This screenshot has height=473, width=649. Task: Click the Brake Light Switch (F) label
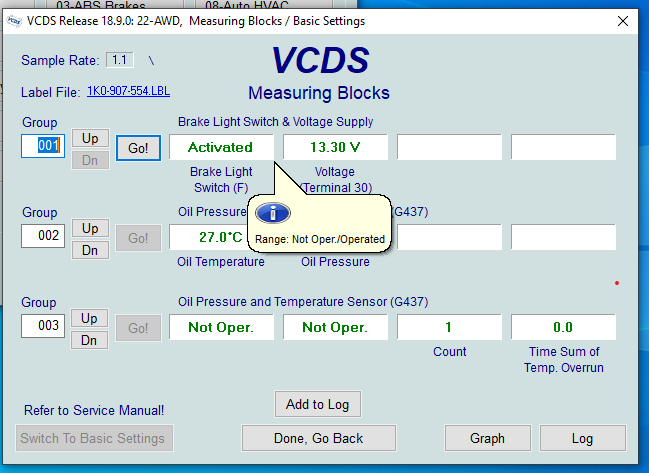(x=221, y=180)
